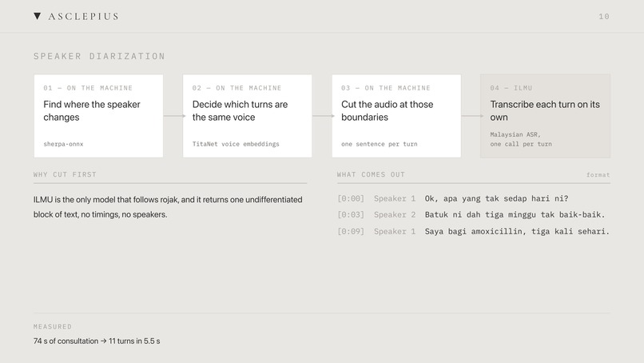Click the 'TitaNet voice embeddings' caption

coord(236,144)
